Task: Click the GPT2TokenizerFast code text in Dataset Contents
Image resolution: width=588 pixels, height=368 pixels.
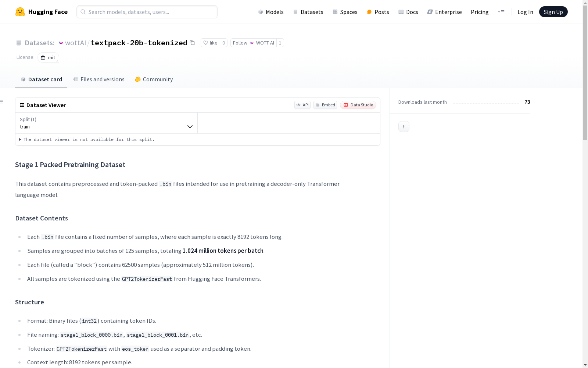Action: [147, 279]
